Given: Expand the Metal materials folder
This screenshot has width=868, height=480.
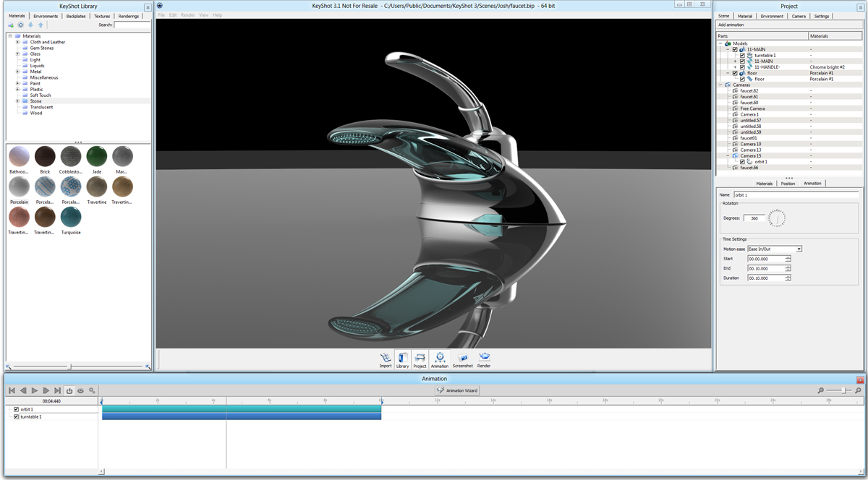Looking at the screenshot, I should click(17, 72).
